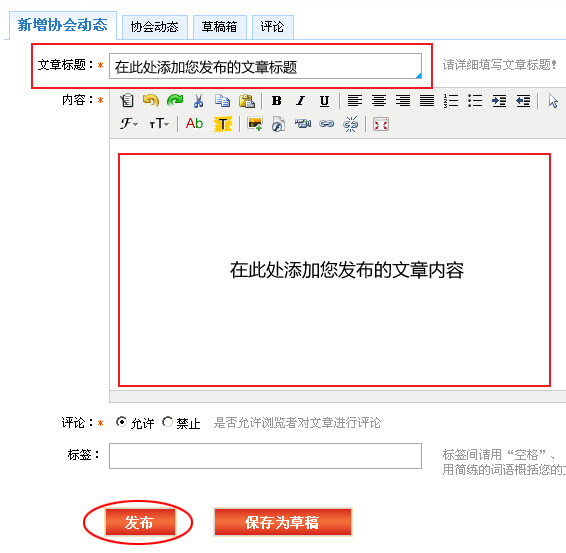The image size is (566, 553).
Task: Toggle Italic formatting
Action: [301, 101]
